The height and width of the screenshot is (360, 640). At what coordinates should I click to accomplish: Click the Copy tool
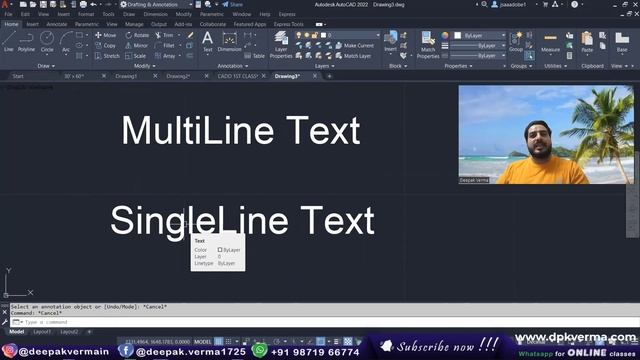[x=106, y=46]
